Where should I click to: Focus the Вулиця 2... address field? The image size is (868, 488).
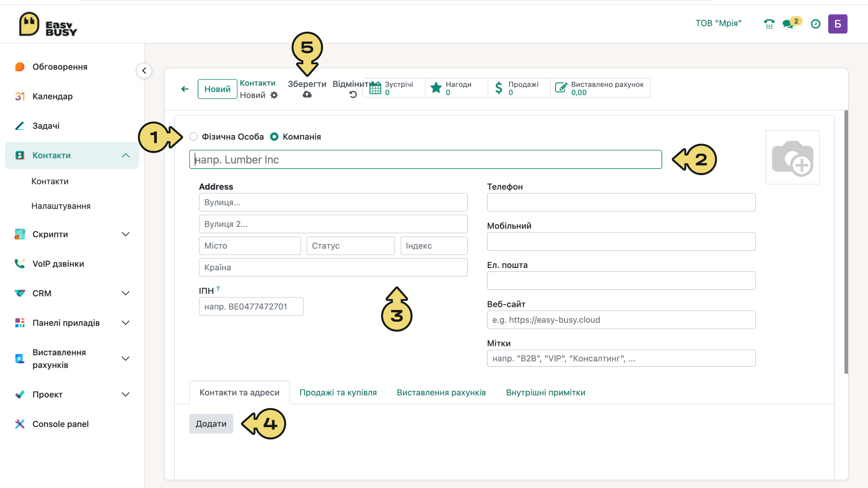333,224
